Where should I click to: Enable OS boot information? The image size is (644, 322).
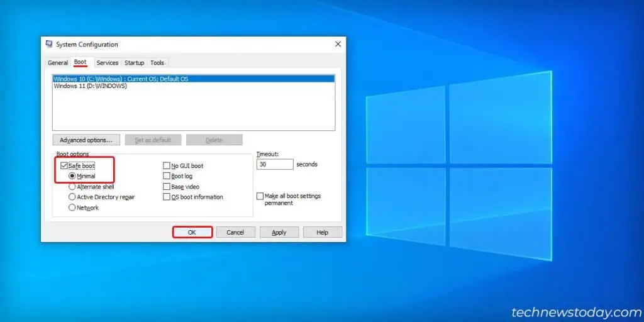click(166, 197)
